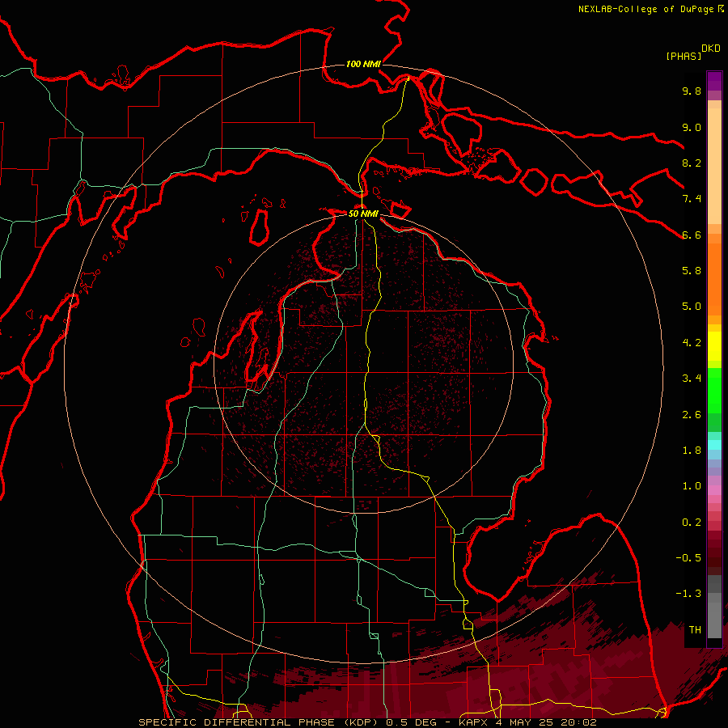Pick the gray segment of the color bar
Viewport: 728px width, 728px height.
tap(714, 607)
